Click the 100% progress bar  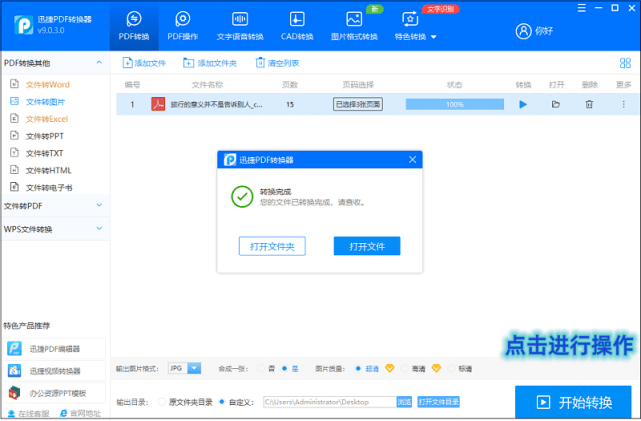(455, 104)
